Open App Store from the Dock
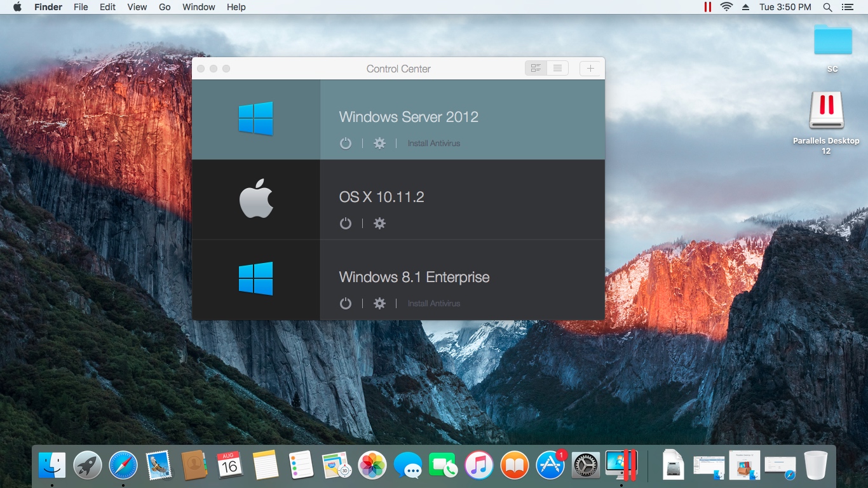The height and width of the screenshot is (488, 868). tap(550, 465)
